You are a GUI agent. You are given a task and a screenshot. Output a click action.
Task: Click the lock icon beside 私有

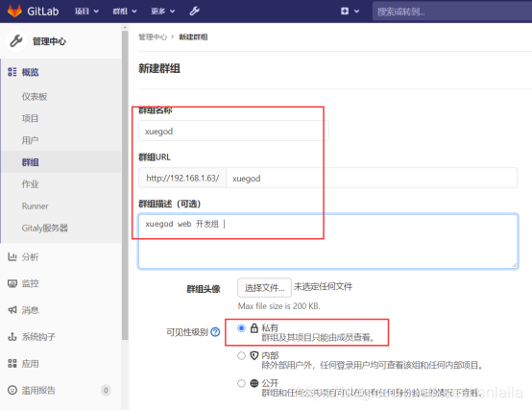point(254,328)
